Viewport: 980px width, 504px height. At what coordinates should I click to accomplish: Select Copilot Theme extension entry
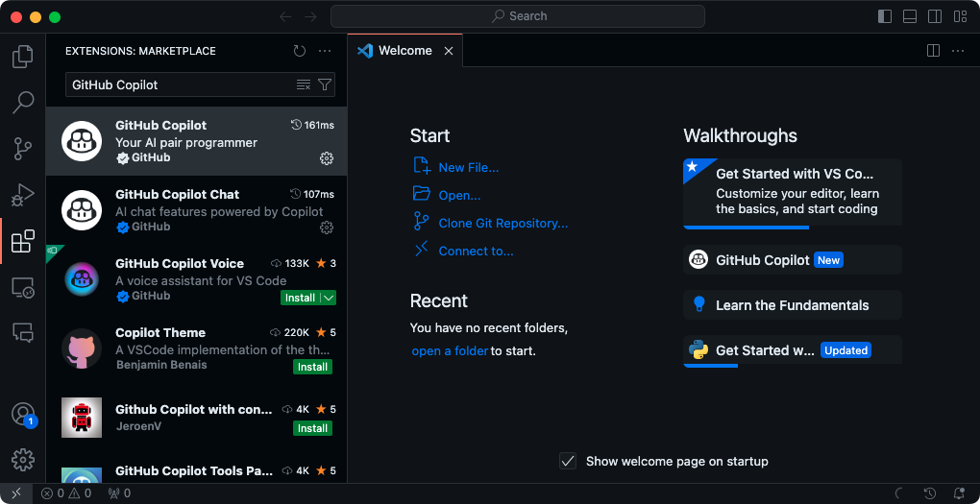pos(196,348)
